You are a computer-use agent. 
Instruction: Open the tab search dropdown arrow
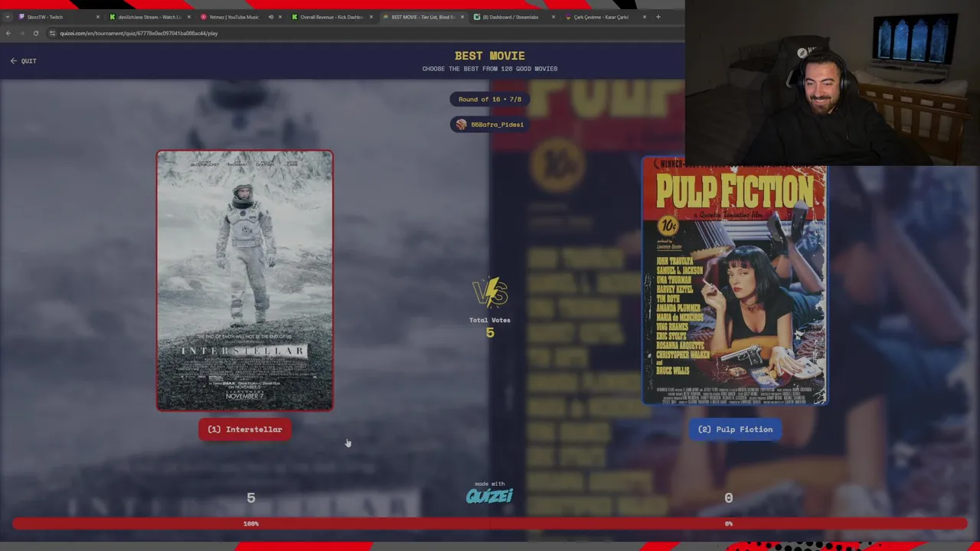(7, 17)
